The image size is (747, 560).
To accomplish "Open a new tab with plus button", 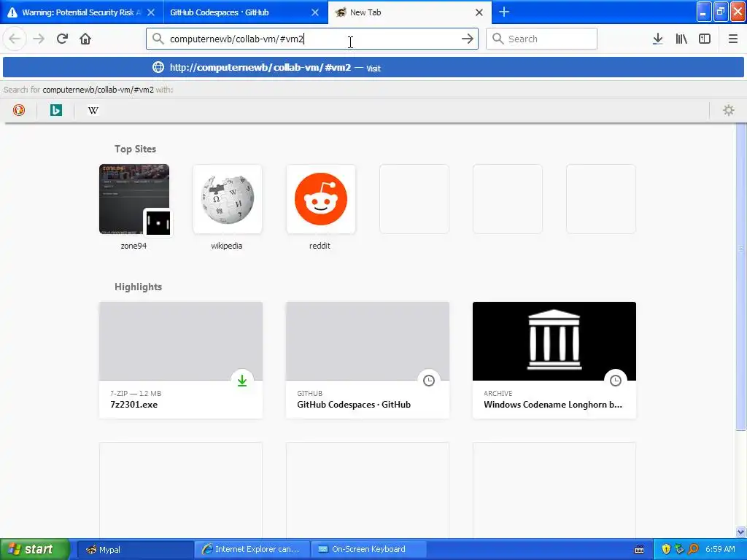I will click(504, 12).
